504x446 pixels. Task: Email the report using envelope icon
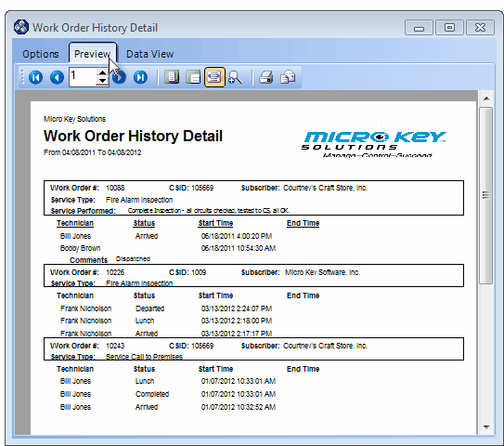(288, 77)
